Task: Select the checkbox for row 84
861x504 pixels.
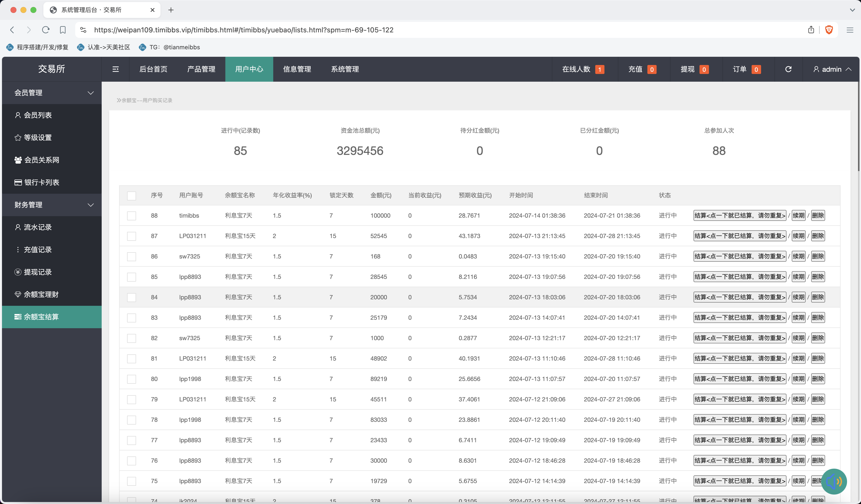Action: pos(132,297)
